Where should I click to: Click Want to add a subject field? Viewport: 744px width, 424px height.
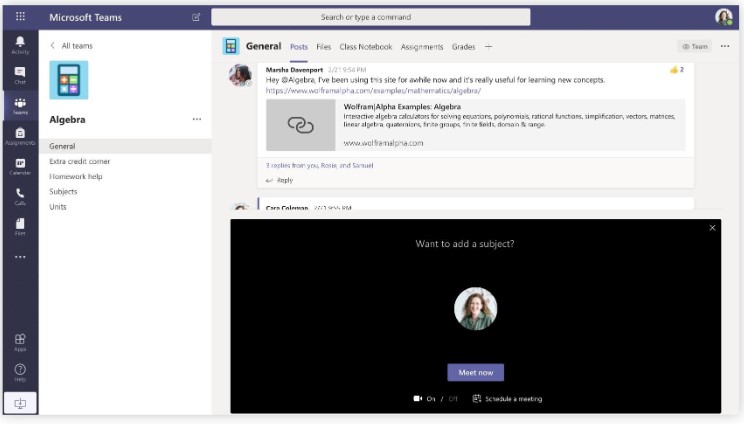tap(465, 244)
